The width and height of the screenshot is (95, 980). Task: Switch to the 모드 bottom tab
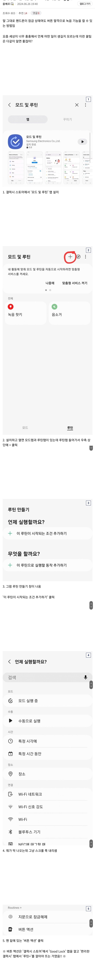tap(25, 428)
